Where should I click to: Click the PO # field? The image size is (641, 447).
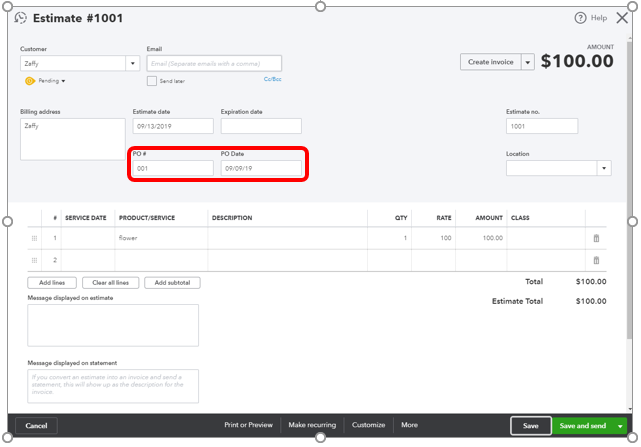tap(173, 168)
